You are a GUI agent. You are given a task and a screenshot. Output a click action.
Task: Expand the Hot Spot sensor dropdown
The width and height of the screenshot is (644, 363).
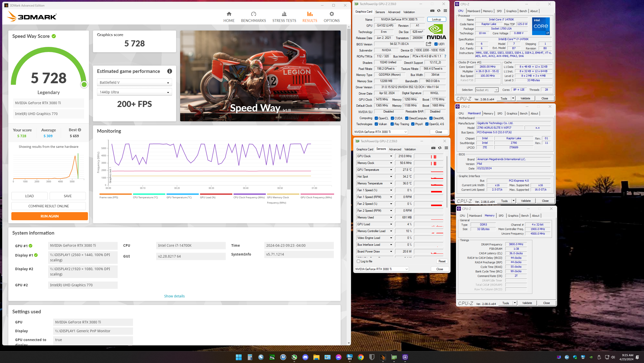point(391,177)
